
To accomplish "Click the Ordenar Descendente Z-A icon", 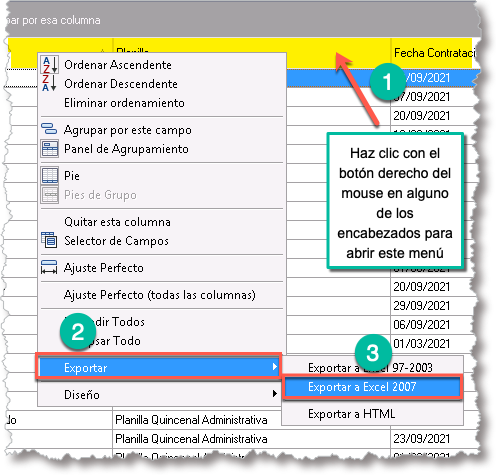I will coord(50,83).
